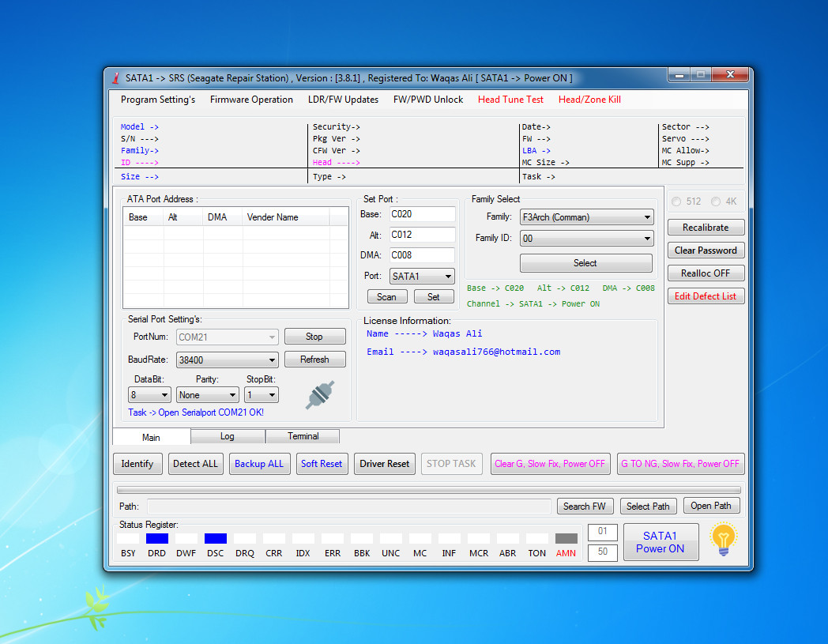Open the Port SATA1 dropdown
Viewport: 828px width, 644px height.
(421, 277)
